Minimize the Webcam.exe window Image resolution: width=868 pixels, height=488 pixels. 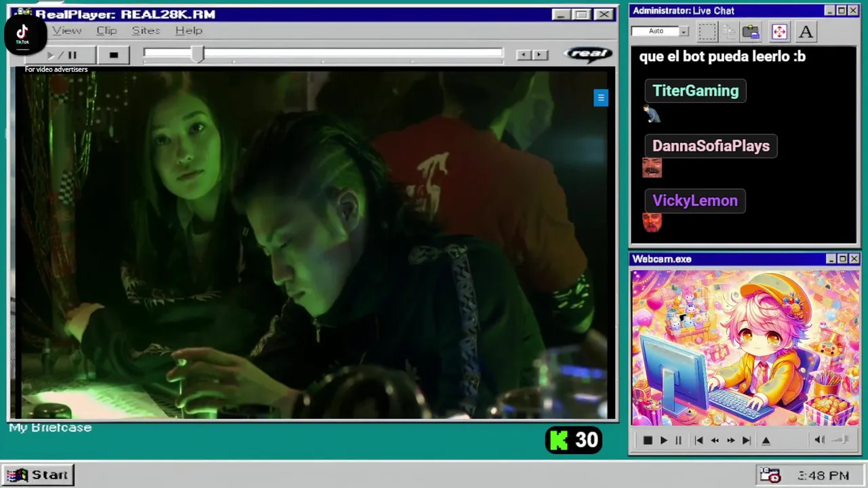coord(831,259)
